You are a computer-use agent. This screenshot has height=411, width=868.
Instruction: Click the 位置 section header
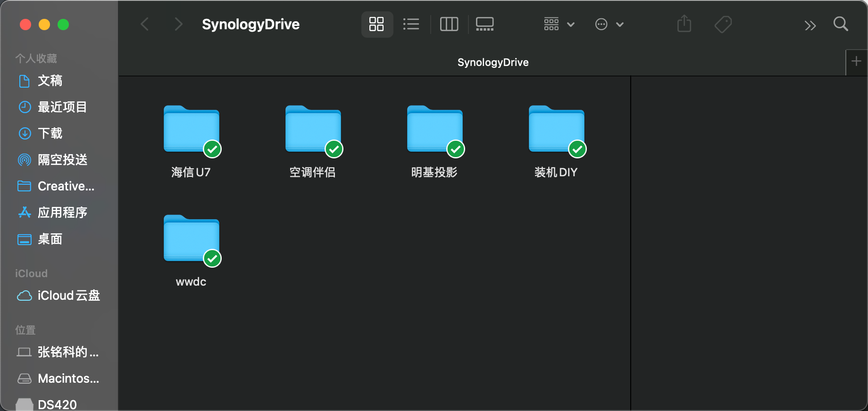point(25,330)
